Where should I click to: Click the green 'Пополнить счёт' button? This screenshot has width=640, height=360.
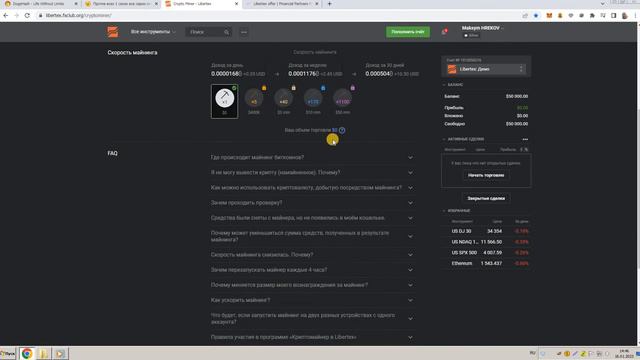[408, 32]
